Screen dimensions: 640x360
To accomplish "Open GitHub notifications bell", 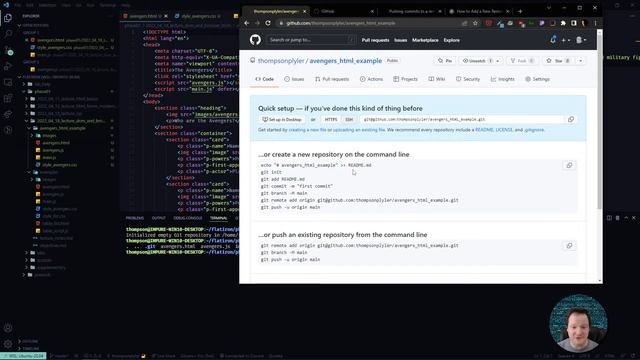I will click(x=553, y=40).
